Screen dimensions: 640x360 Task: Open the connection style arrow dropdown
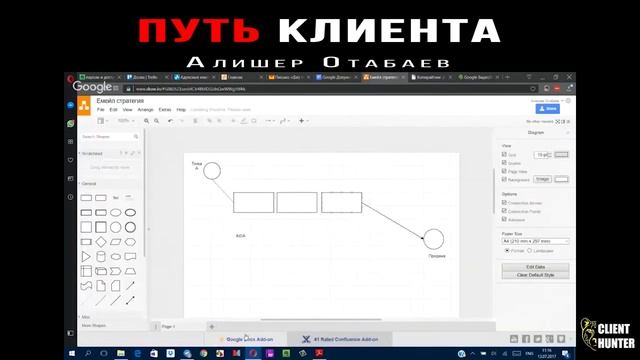pyautogui.click(x=270, y=121)
